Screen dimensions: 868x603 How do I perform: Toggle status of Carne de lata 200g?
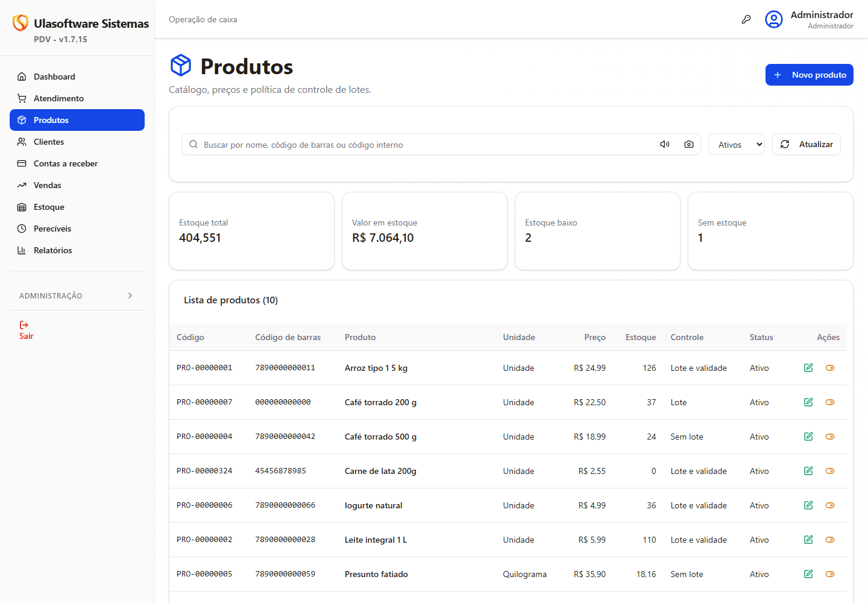tap(830, 471)
